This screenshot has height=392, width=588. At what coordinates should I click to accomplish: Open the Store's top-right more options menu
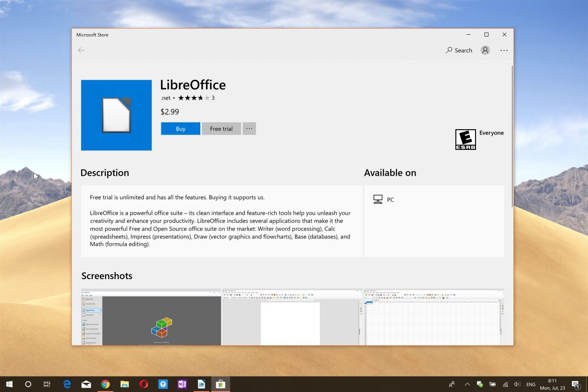coord(504,50)
